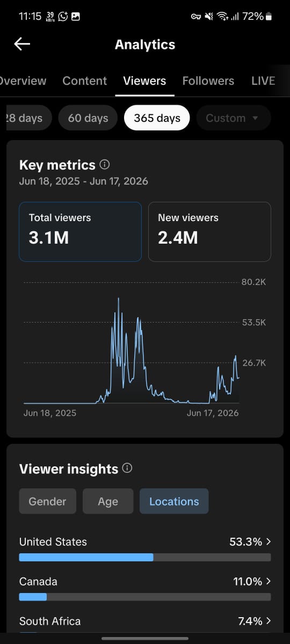Select the New viewers metric card
The width and height of the screenshot is (290, 644).
[209, 232]
